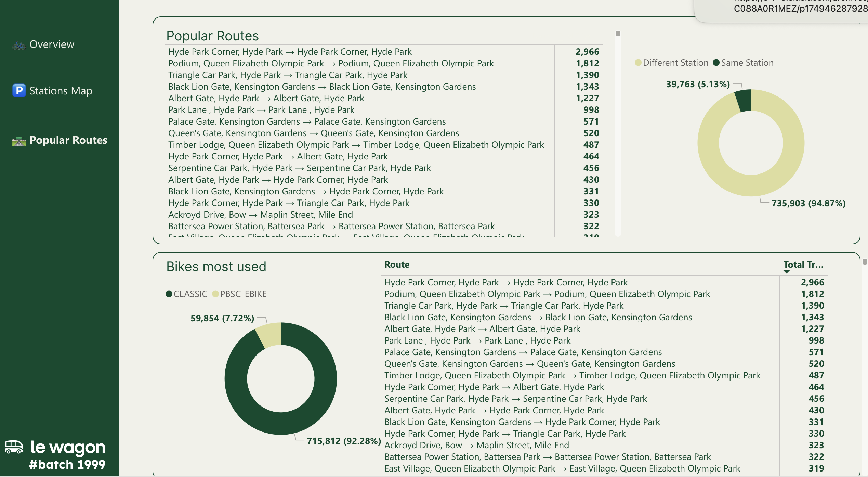Select Ackroyd Drive, Bow row in top table
Screen dimensions: 868x477
click(260, 215)
